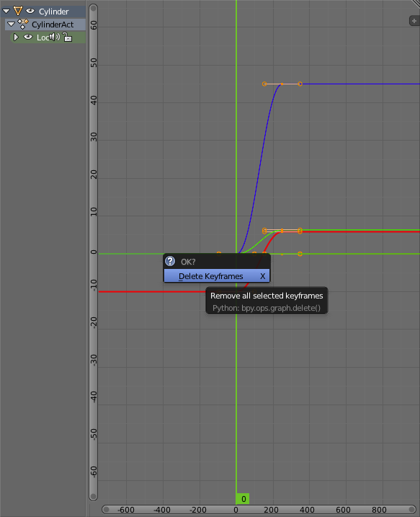Click the area split corner widget
This screenshot has height=517, width=420.
pos(416,4)
